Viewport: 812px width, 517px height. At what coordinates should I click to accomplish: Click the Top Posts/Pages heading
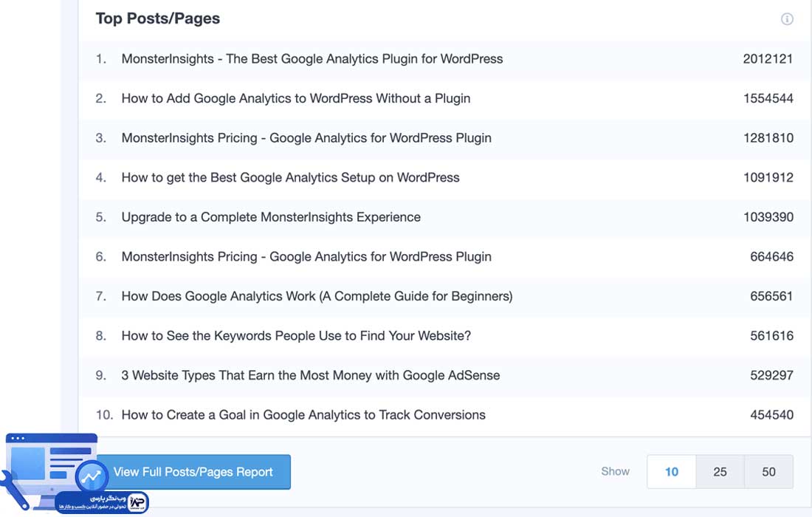pos(158,19)
